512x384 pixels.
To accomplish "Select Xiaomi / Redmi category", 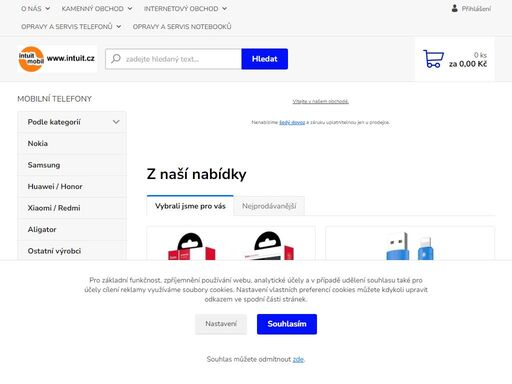I will (x=72, y=208).
